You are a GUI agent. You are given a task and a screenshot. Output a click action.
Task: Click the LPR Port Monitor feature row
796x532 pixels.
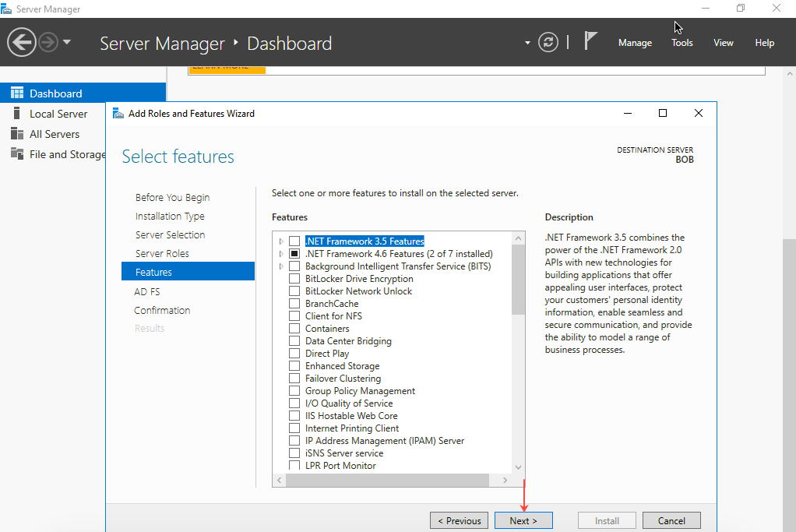340,466
